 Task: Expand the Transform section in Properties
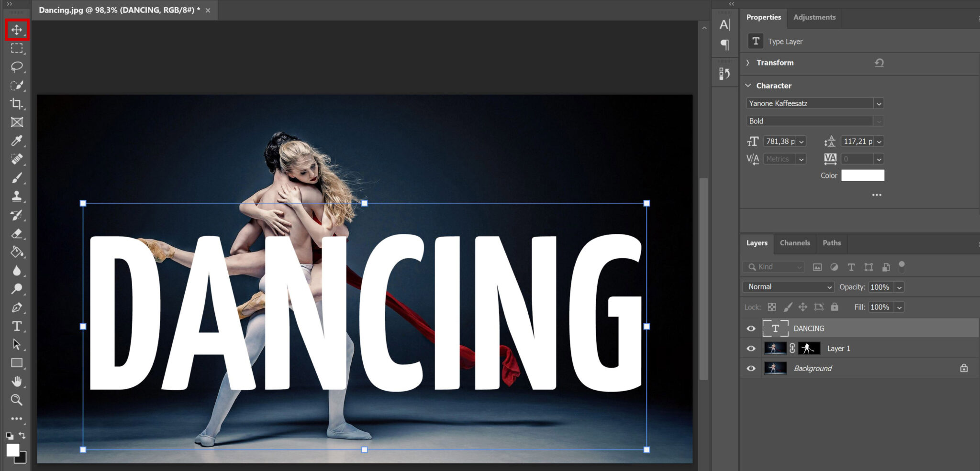pyautogui.click(x=748, y=63)
